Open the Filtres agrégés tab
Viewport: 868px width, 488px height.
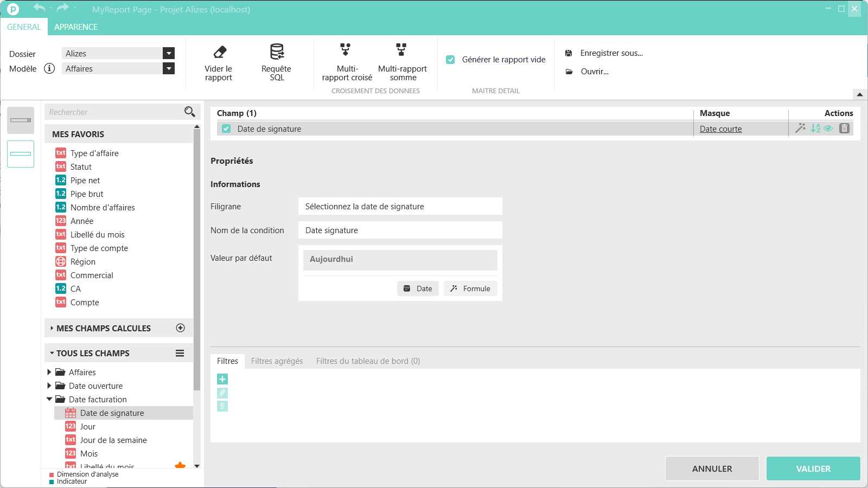click(x=277, y=361)
